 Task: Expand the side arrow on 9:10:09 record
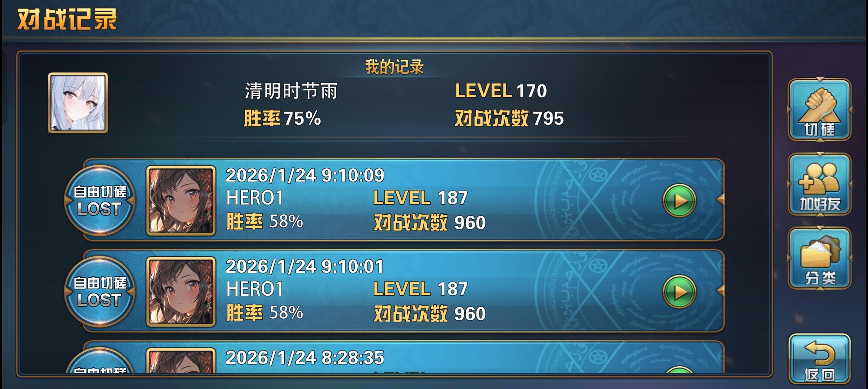tap(720, 199)
